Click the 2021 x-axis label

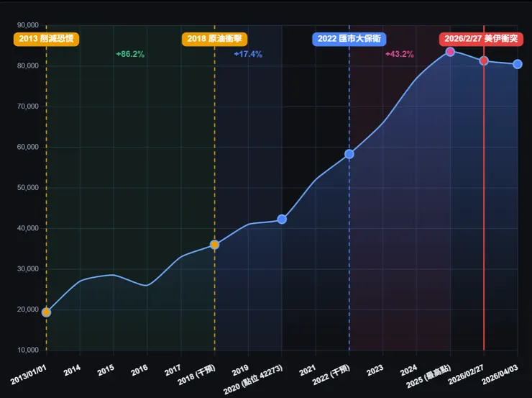coord(308,370)
